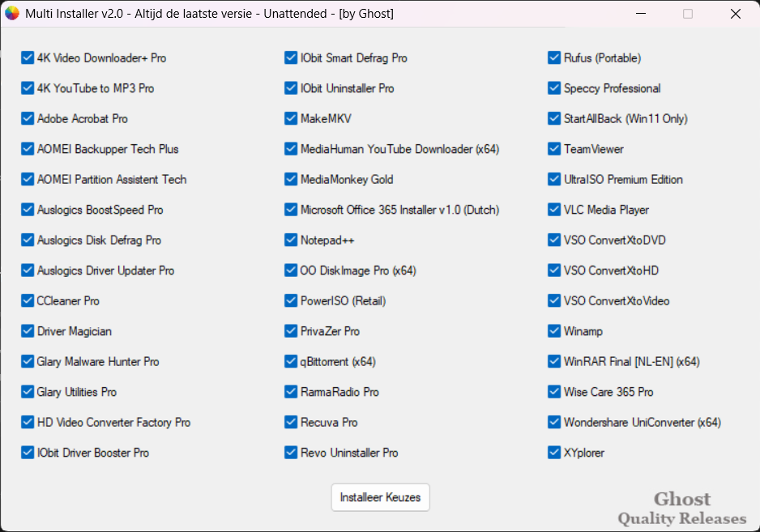Toggle XYplorer checkbox
This screenshot has width=760, height=532.
[554, 453]
